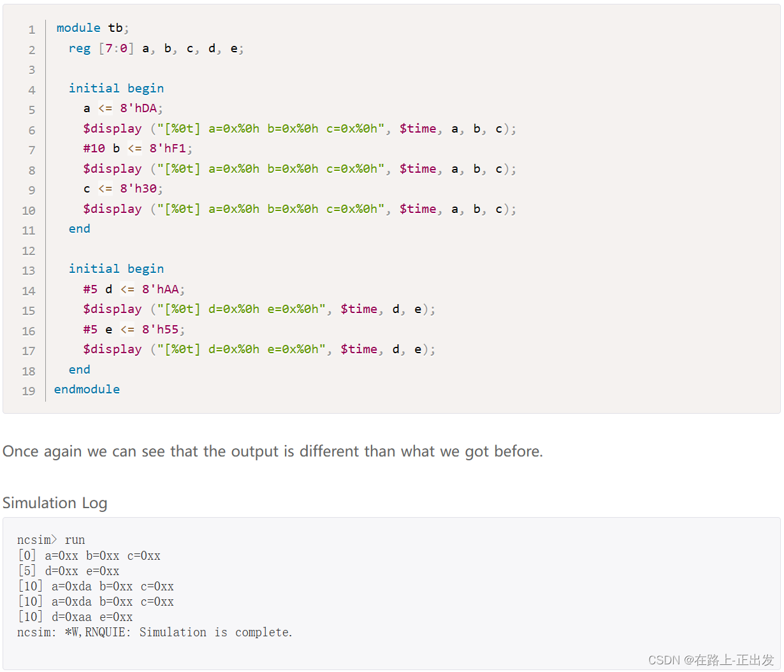Click the $display statement on line 15
The width and height of the screenshot is (784, 672).
click(259, 309)
